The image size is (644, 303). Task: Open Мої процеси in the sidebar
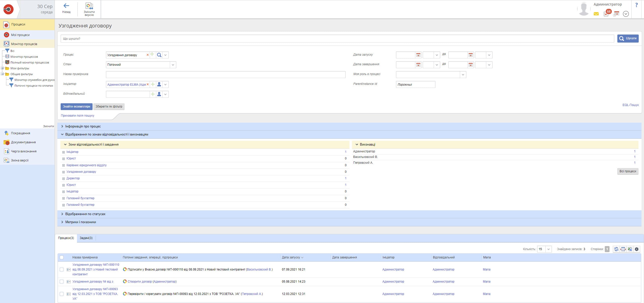[x=20, y=35]
